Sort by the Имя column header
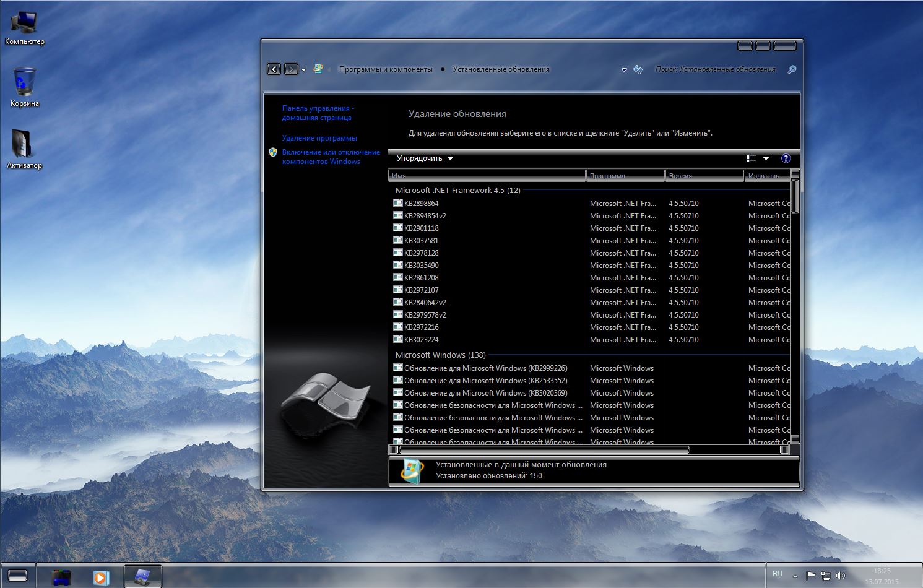 487,176
